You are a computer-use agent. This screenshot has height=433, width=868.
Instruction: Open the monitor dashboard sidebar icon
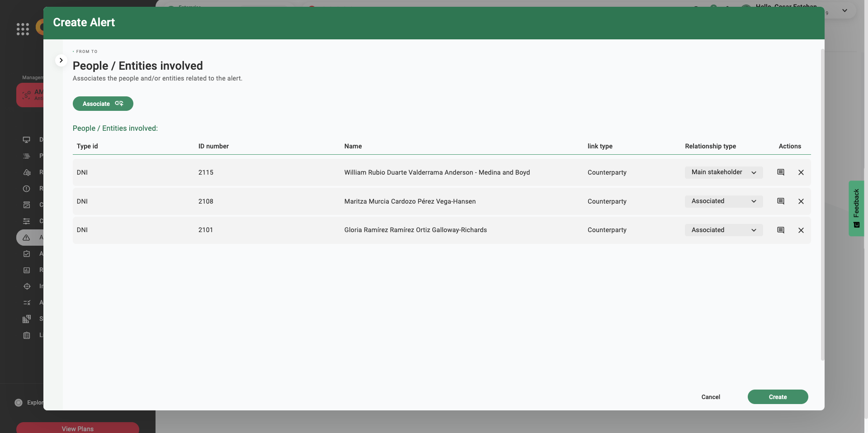tap(27, 140)
